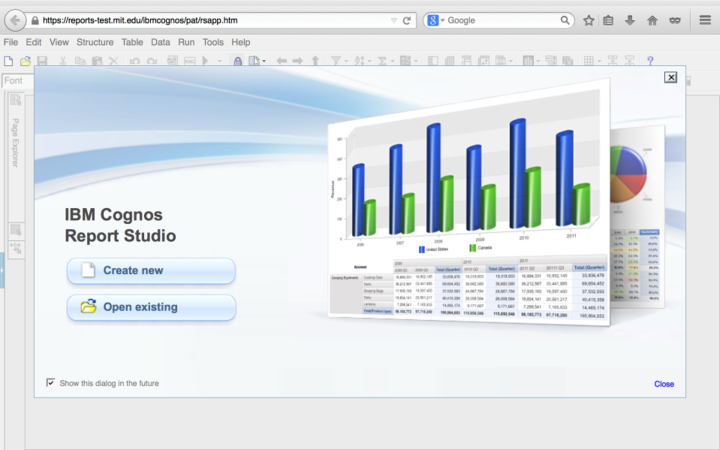Open the Firefox hamburger menu
Image resolution: width=720 pixels, height=450 pixels.
(x=703, y=20)
